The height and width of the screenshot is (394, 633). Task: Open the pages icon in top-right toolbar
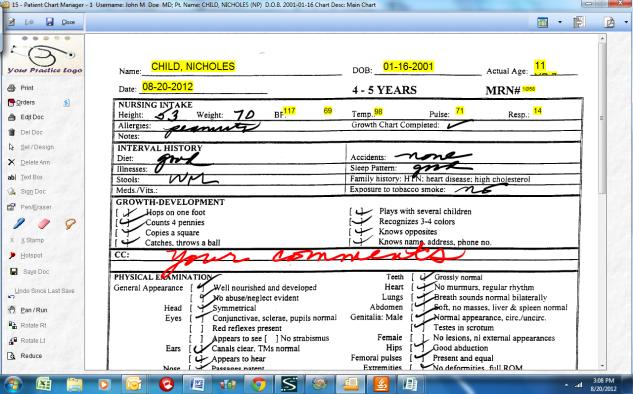click(579, 22)
